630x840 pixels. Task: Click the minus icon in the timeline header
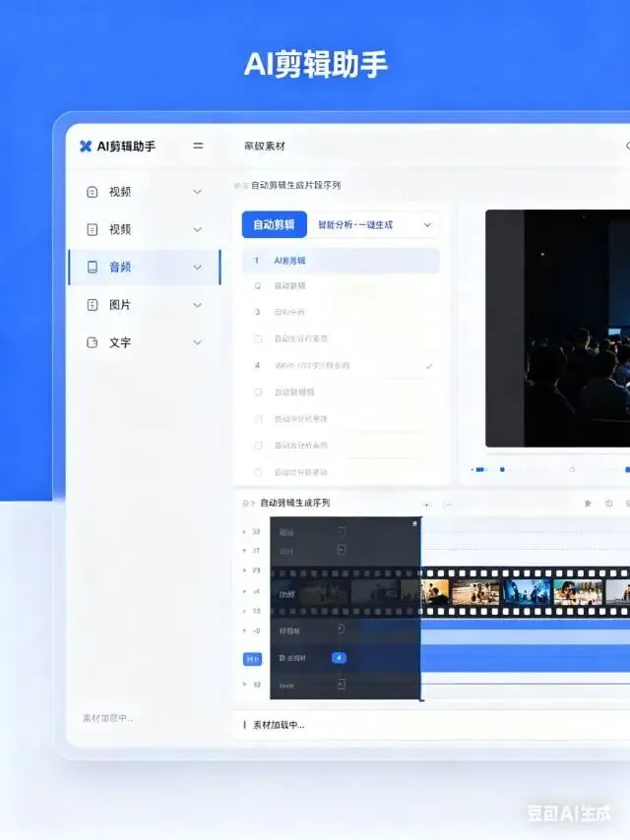coord(448,505)
